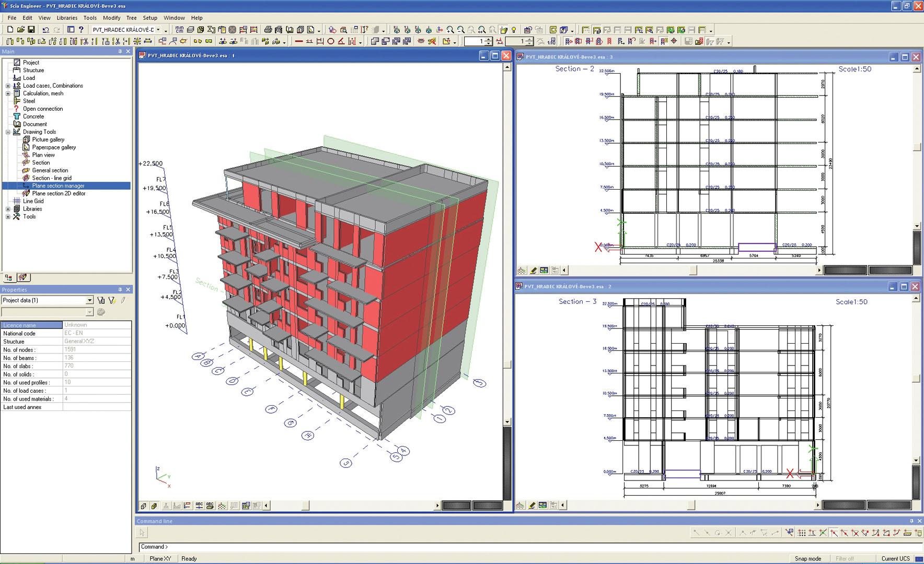This screenshot has height=564, width=924.
Task: Click the light bulb icon in toolbar
Action: [514, 30]
